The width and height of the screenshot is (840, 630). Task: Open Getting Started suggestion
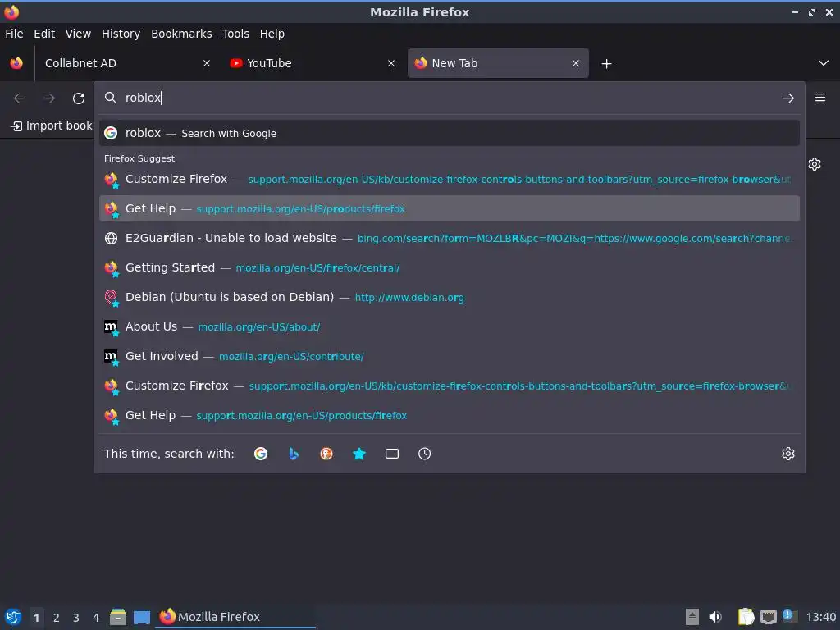tap(449, 267)
